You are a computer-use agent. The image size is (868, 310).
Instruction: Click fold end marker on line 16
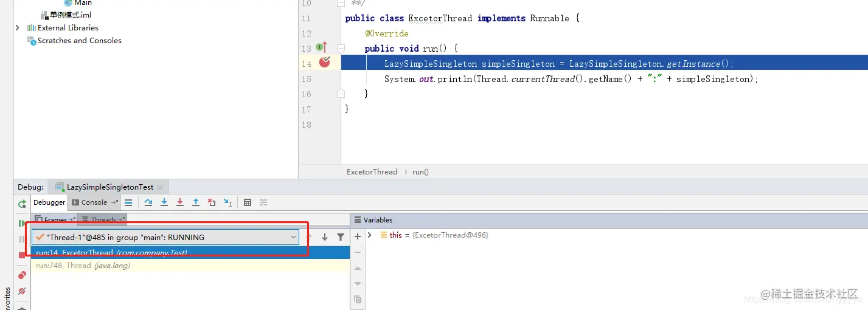pyautogui.click(x=341, y=94)
